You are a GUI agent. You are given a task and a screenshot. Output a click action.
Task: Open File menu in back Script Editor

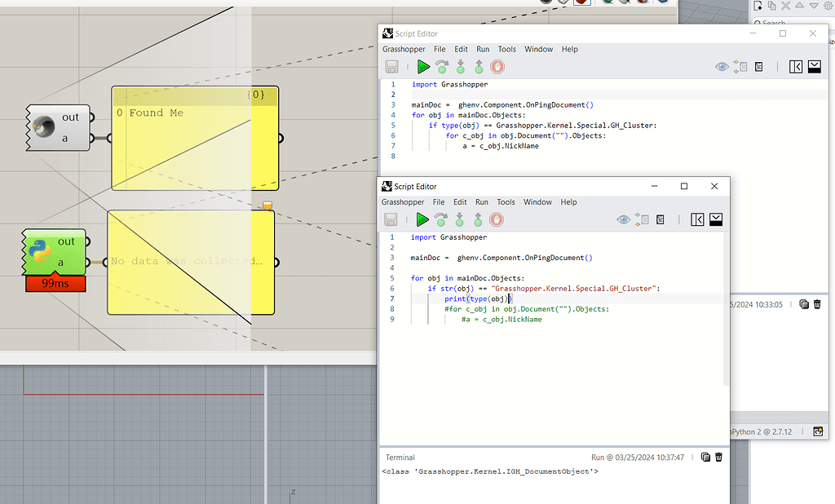(x=440, y=49)
